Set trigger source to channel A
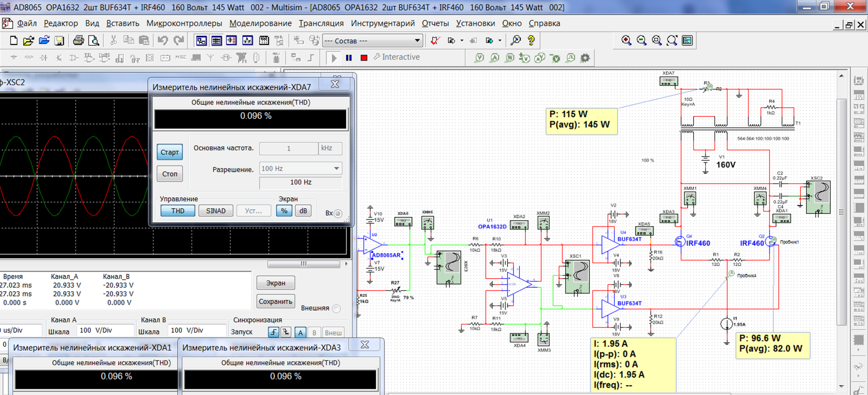Screen dimensions: 868x395 point(300,333)
